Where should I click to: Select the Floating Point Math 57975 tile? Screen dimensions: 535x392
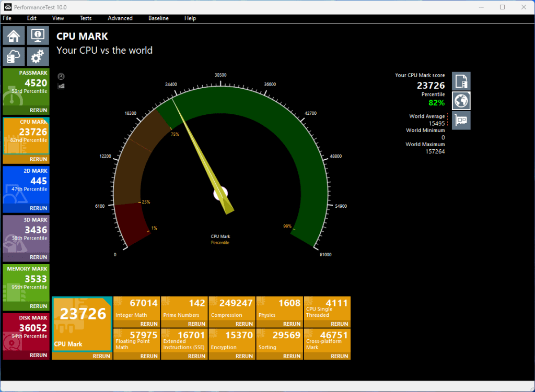coord(136,340)
